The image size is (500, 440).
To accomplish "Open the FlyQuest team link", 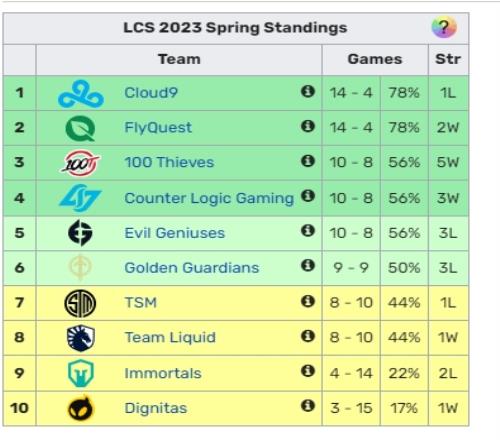I will (x=158, y=128).
